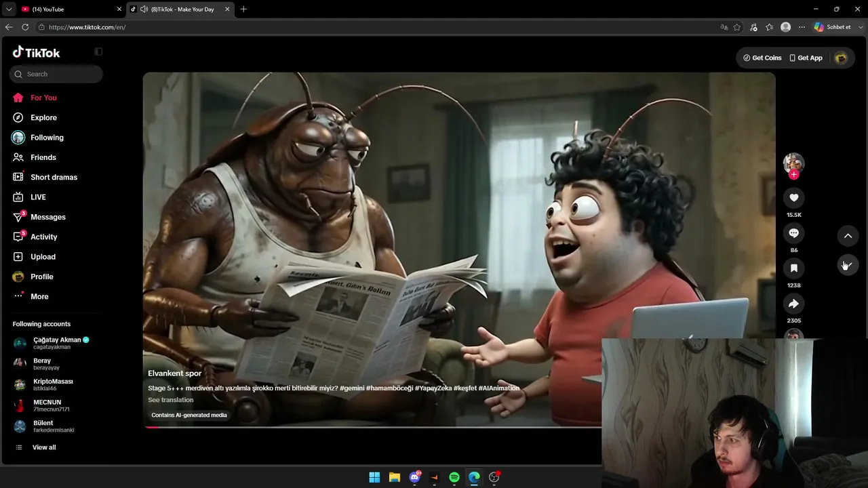This screenshot has height=488, width=868.
Task: Open the browser profile icon
Action: pyautogui.click(x=785, y=27)
